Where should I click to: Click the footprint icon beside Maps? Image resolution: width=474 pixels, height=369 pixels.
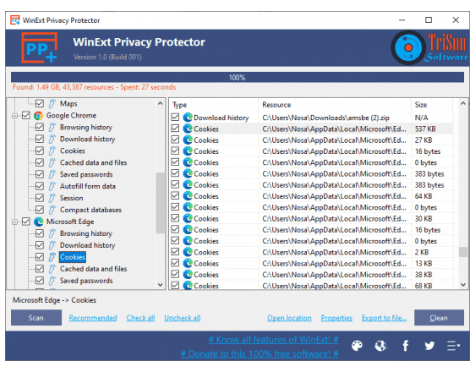click(52, 104)
